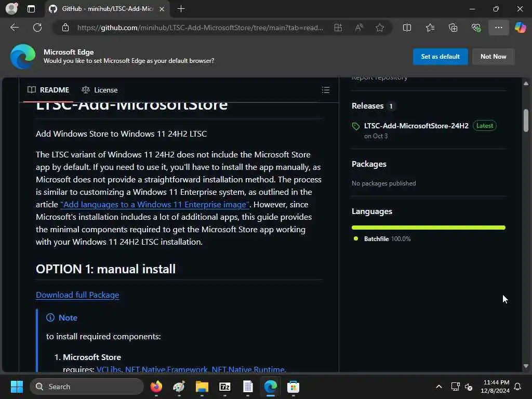Image resolution: width=532 pixels, height=399 pixels.
Task: Click Download full Package link
Action: click(x=77, y=295)
